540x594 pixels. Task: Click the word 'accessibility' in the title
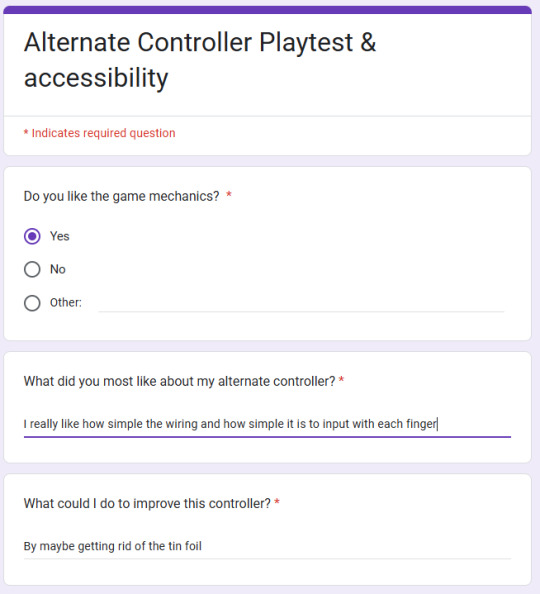click(96, 78)
